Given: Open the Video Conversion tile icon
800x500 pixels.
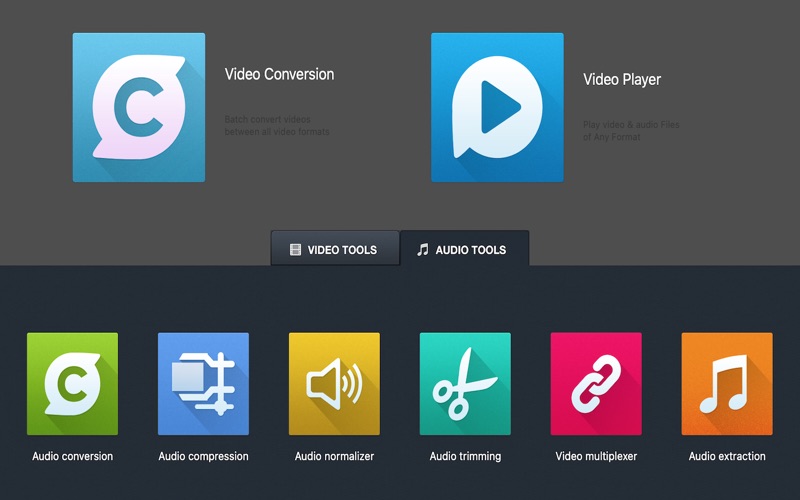Looking at the screenshot, I should coord(138,107).
